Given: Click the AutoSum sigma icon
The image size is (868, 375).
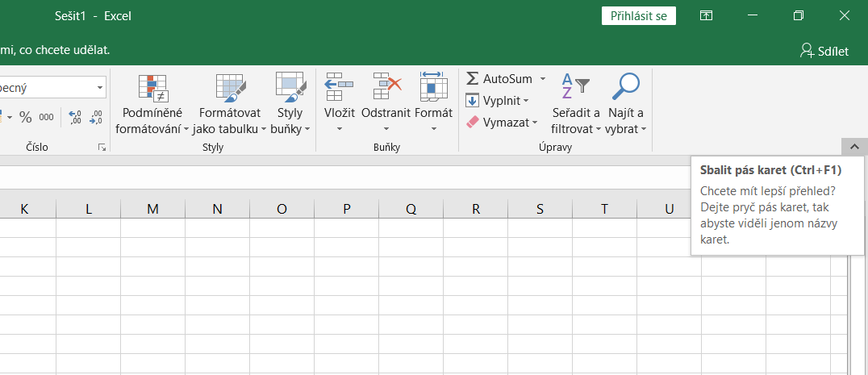Looking at the screenshot, I should click(x=472, y=78).
